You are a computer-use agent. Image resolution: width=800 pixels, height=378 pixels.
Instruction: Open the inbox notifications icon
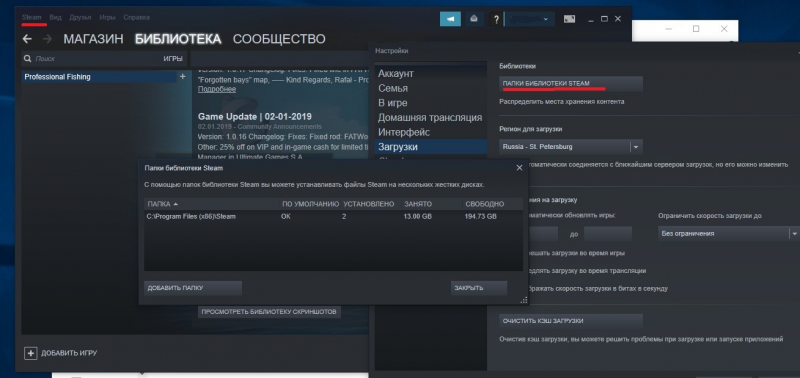474,19
